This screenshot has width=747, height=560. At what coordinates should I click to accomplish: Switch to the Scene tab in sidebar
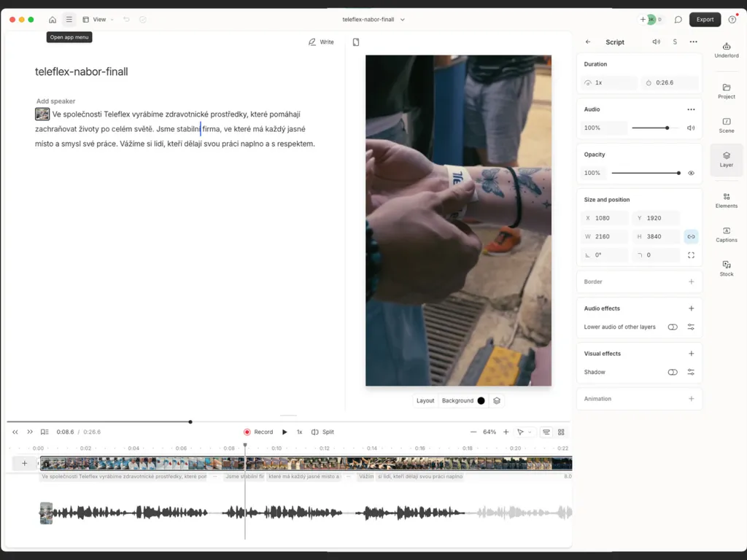tap(726, 125)
